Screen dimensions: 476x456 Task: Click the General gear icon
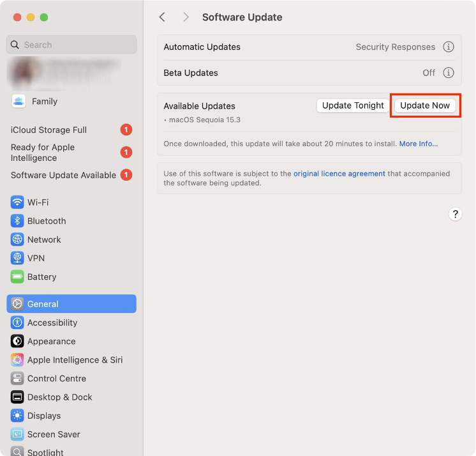pyautogui.click(x=17, y=304)
